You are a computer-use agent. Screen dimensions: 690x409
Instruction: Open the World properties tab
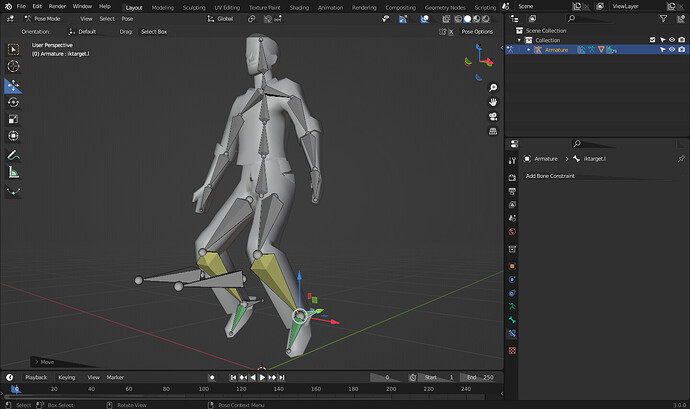(512, 232)
